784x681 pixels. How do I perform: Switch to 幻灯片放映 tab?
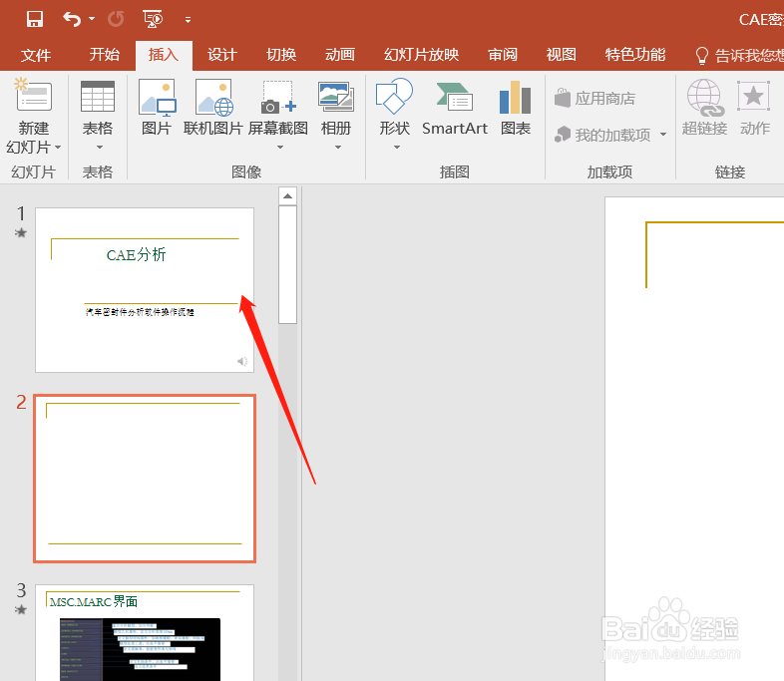421,54
